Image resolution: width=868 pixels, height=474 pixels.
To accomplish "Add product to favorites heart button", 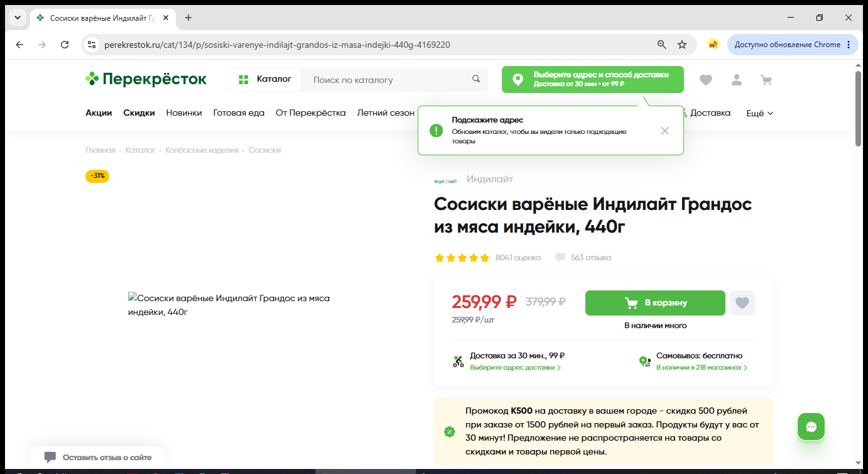I will point(742,303).
